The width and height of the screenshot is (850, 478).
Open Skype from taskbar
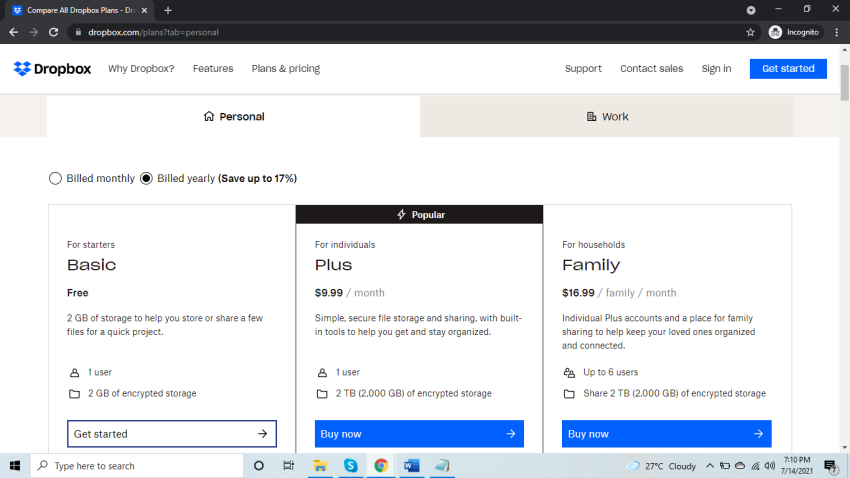[x=351, y=466]
